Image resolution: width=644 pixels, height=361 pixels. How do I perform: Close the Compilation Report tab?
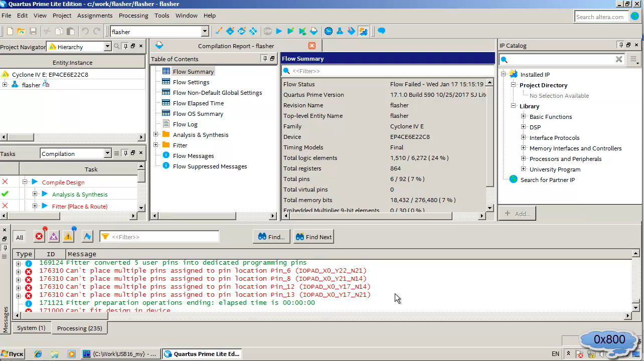pos(312,46)
